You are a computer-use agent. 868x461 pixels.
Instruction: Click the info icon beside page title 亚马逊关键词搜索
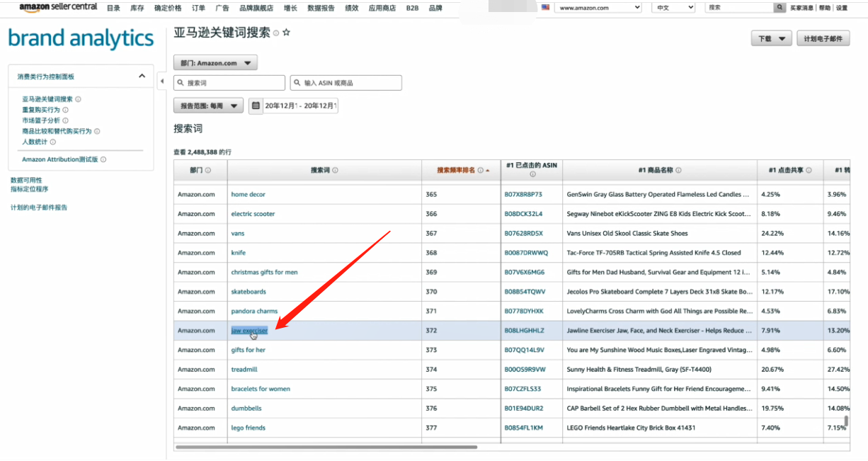click(x=276, y=33)
